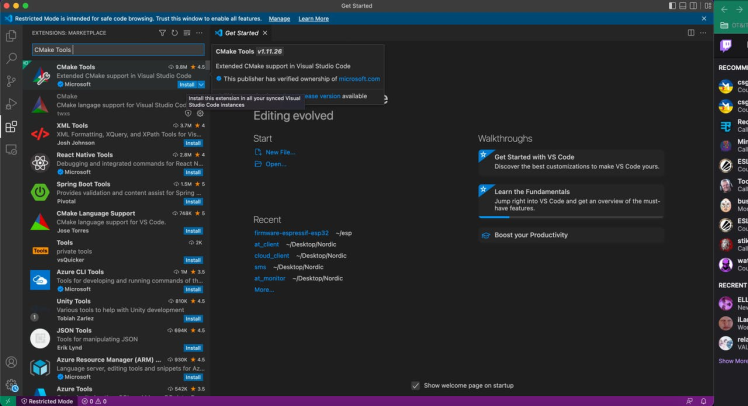
Task: Open recent sms folder
Action: (x=260, y=267)
